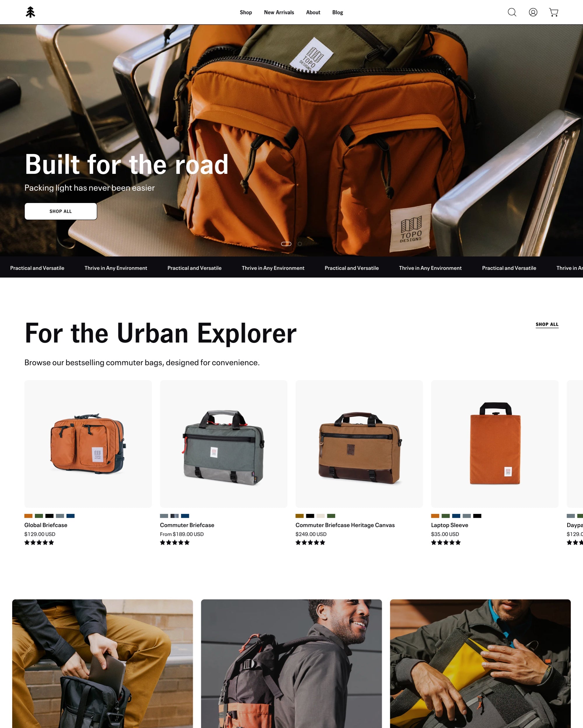
Task: Navigate to the Blog tab
Action: tap(337, 12)
